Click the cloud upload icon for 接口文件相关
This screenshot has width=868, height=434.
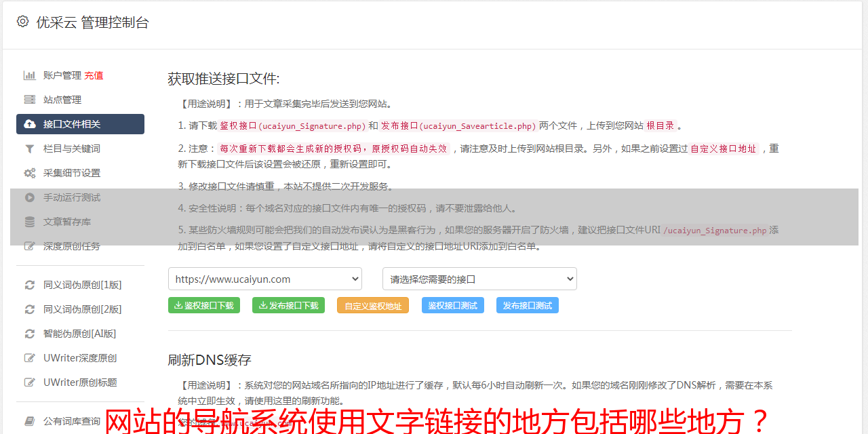[30, 124]
